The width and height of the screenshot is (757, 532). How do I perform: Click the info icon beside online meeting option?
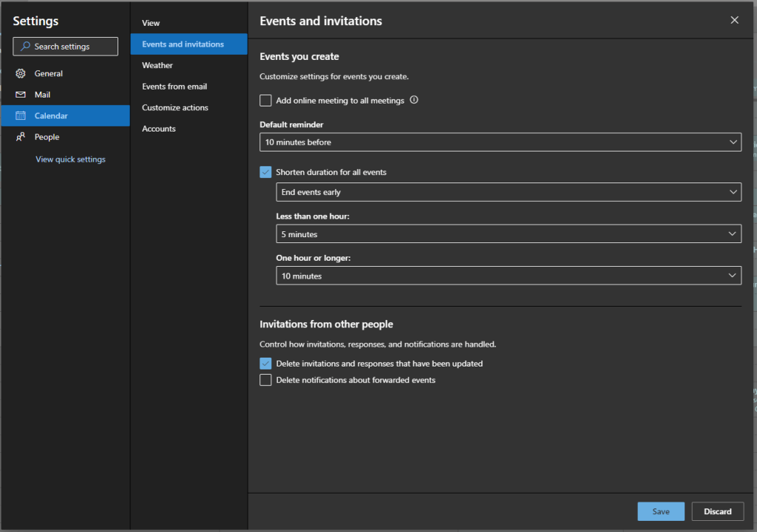[x=414, y=100]
